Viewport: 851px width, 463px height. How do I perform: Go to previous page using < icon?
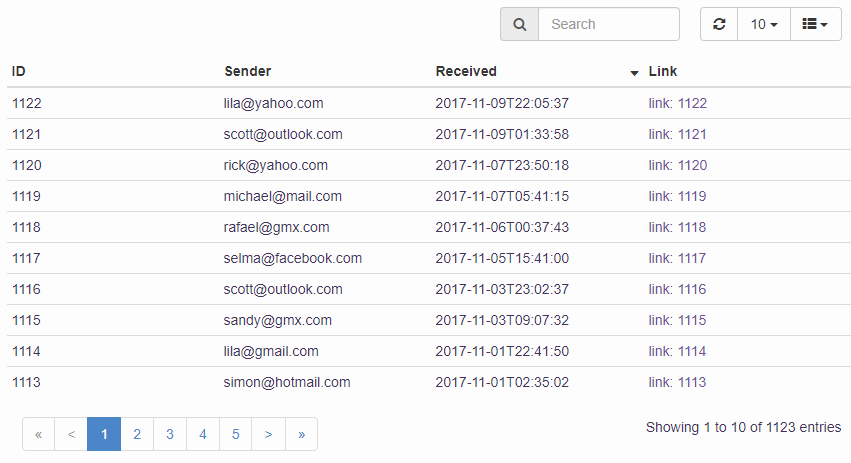(x=71, y=434)
